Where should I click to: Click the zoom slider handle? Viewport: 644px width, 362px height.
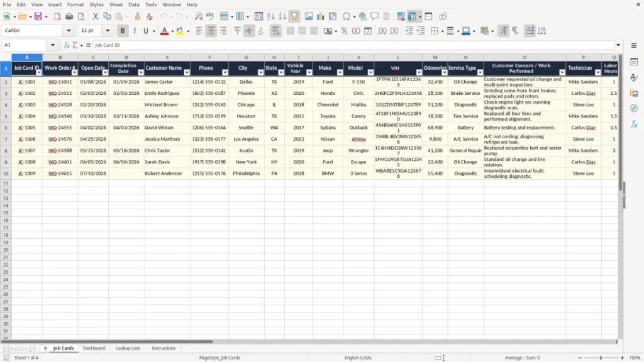coord(601,358)
